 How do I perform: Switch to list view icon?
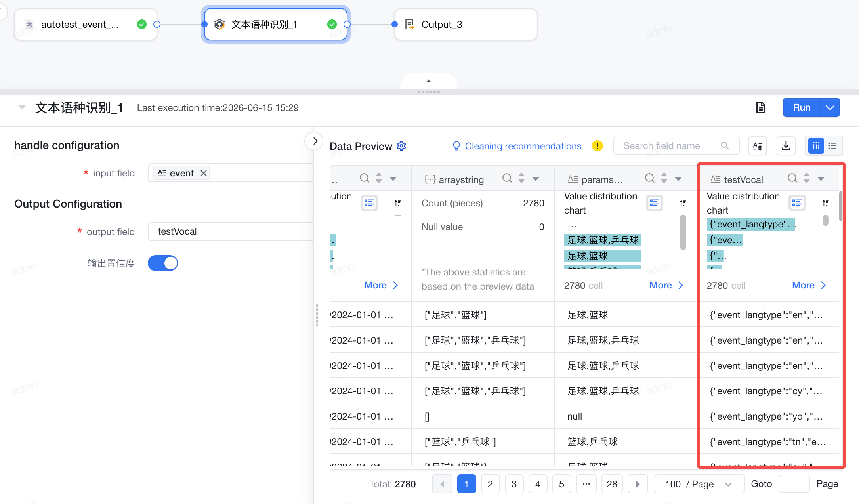[832, 146]
